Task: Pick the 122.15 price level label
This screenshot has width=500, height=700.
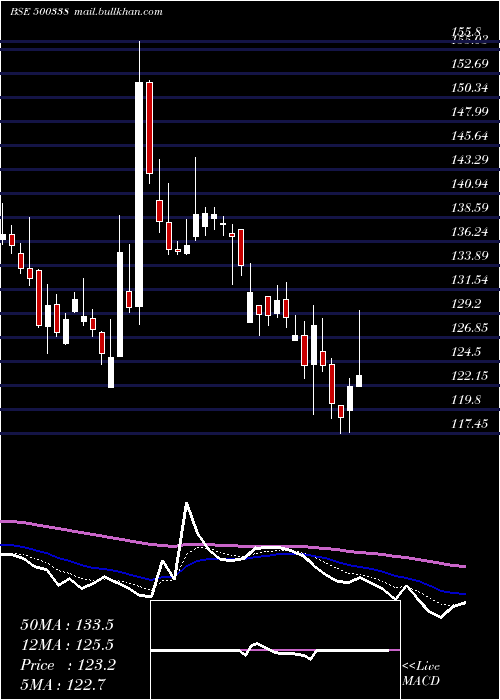Action: [x=470, y=376]
